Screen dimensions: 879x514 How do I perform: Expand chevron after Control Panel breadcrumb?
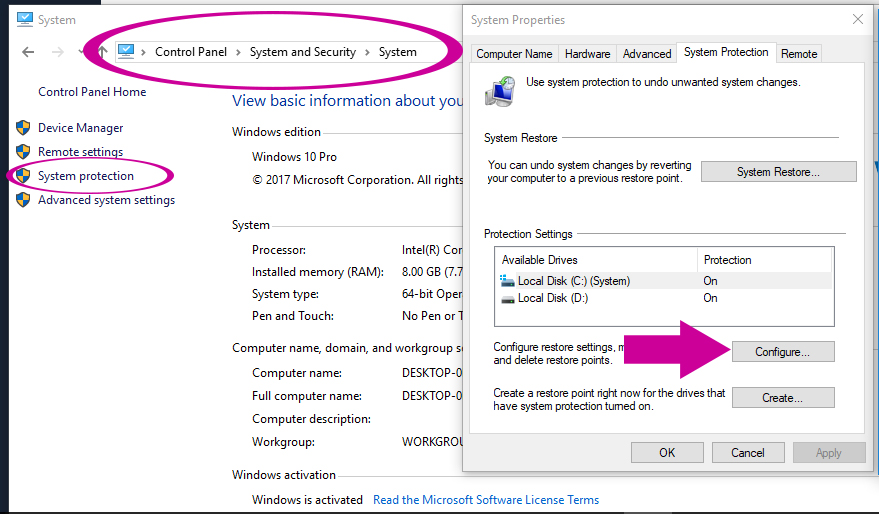click(238, 52)
